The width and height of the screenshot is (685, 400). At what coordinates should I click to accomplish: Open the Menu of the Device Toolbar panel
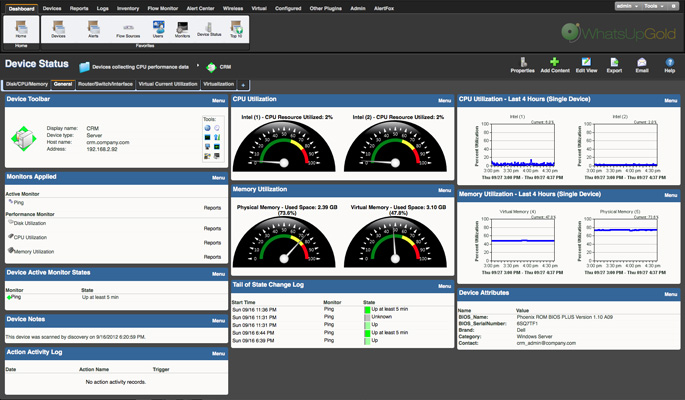click(x=218, y=101)
